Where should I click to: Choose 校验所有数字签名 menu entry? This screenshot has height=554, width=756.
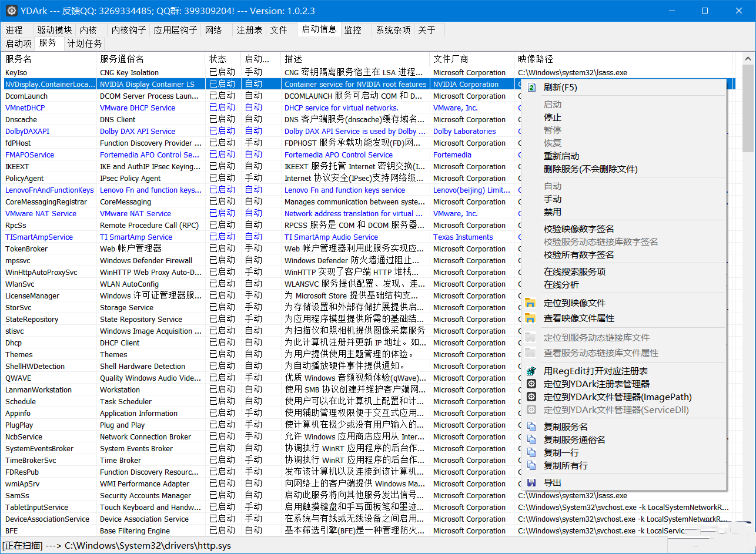579,255
